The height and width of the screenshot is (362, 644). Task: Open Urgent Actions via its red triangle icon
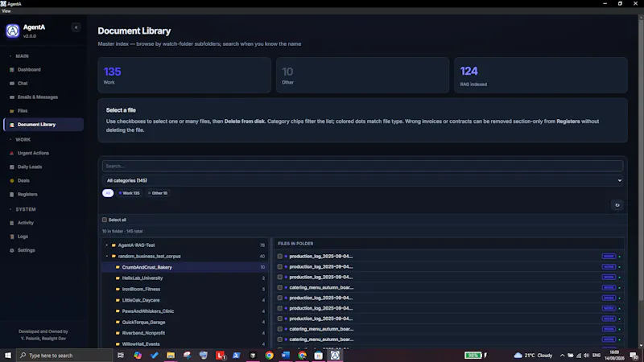tap(12, 153)
